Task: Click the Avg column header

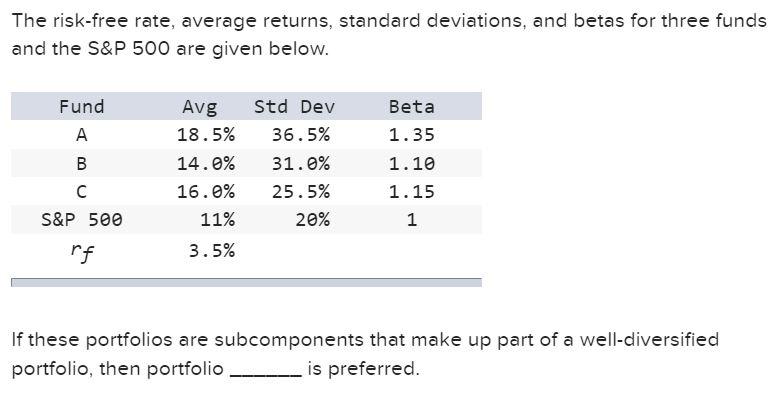Action: [x=199, y=107]
